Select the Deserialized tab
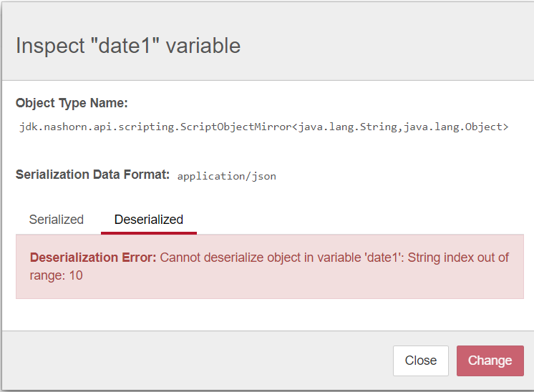Image resolution: width=534 pixels, height=392 pixels. (149, 220)
